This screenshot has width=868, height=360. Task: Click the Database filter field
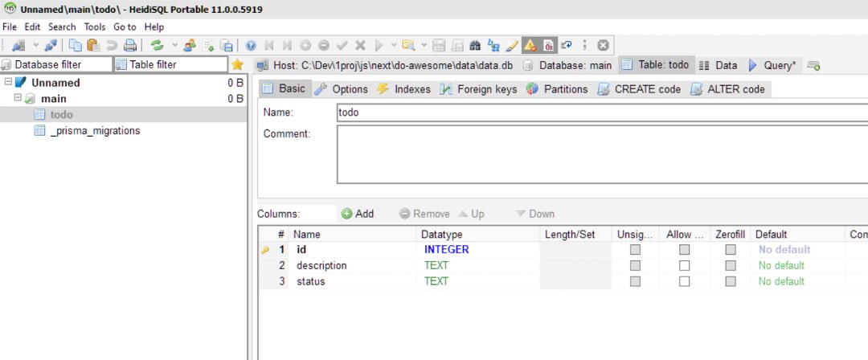click(x=56, y=65)
